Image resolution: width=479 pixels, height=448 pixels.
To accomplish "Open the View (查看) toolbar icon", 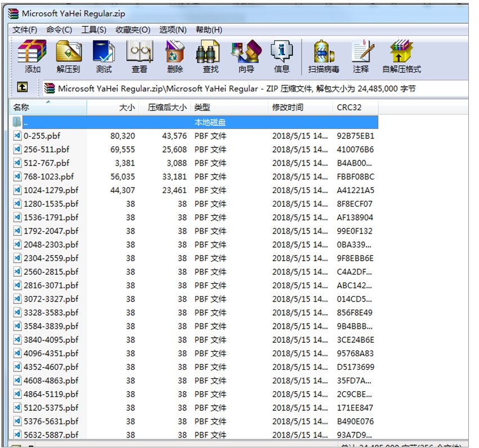I will (x=139, y=56).
